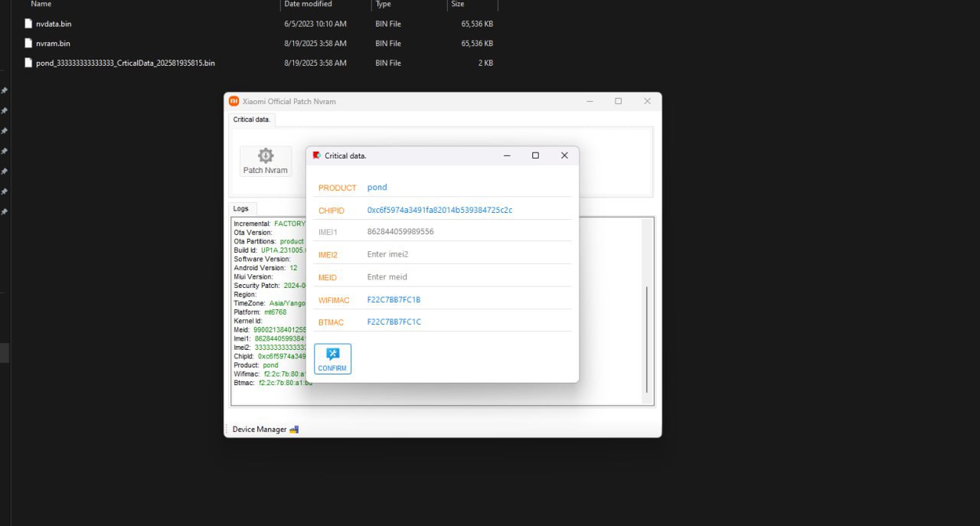Close the Xiaomi Official Patch Nvram window

point(647,101)
